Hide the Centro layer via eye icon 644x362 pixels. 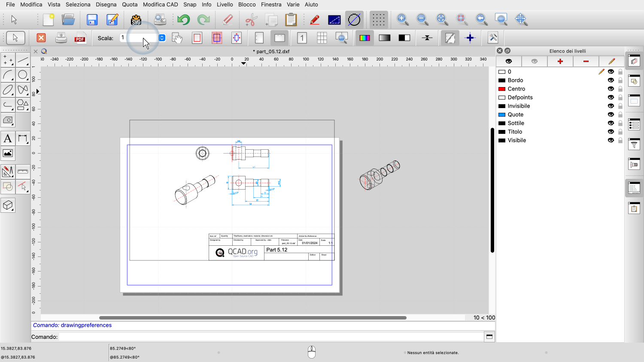611,89
